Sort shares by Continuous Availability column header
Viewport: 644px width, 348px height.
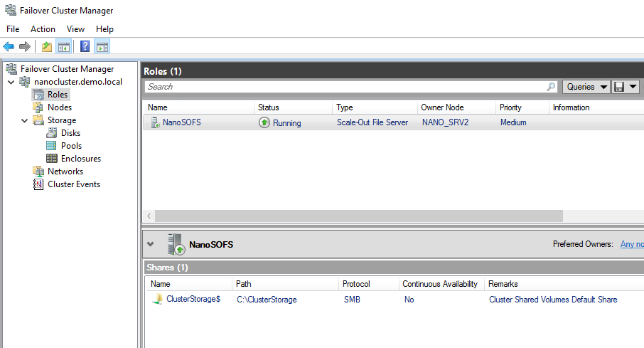point(441,284)
